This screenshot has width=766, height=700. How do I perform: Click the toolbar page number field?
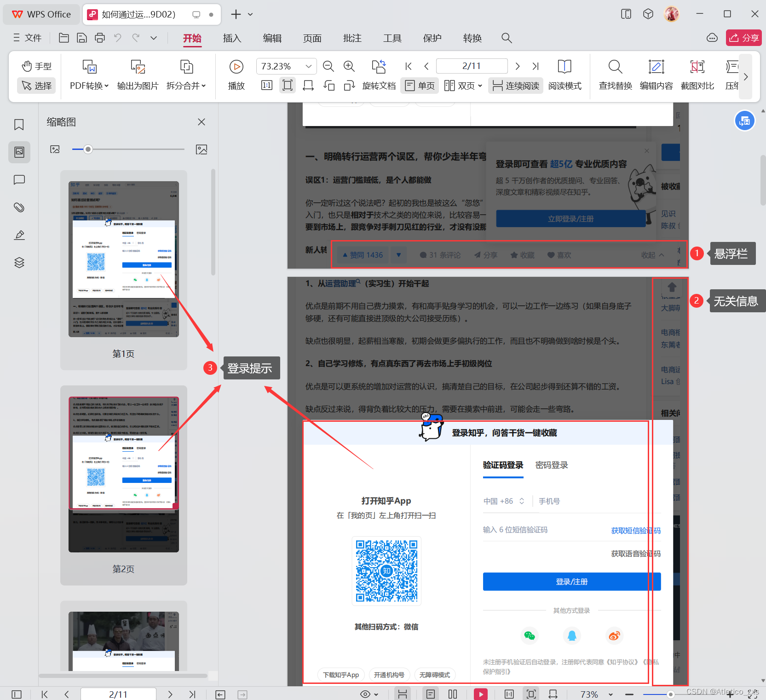tap(472, 66)
